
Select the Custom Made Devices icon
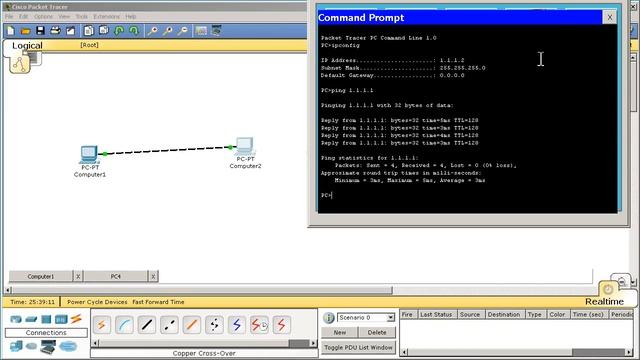(x=48, y=347)
